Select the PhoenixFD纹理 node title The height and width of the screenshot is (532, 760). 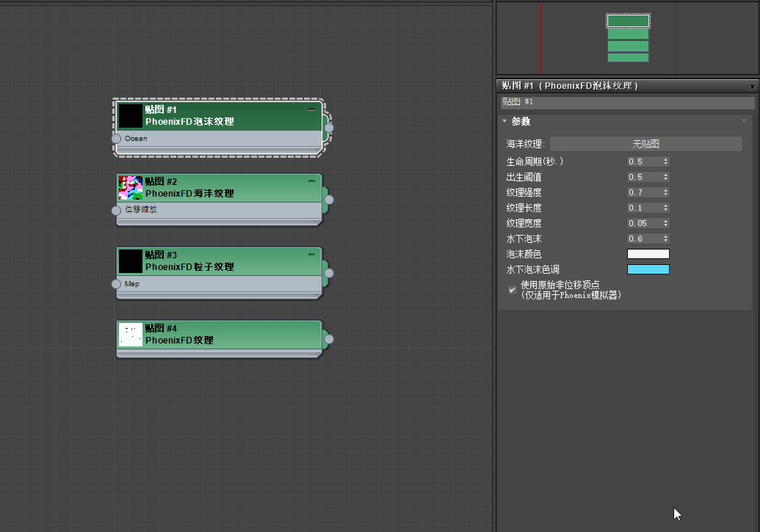coord(179,340)
